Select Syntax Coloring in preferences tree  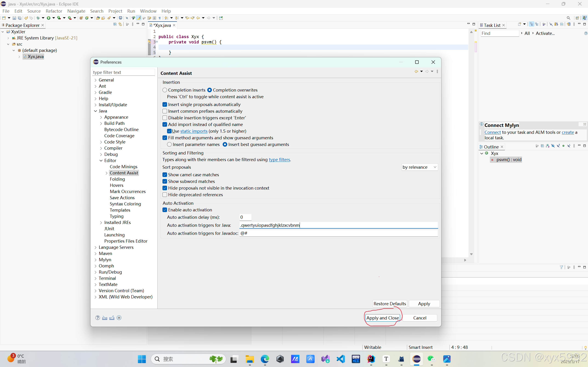coord(125,204)
